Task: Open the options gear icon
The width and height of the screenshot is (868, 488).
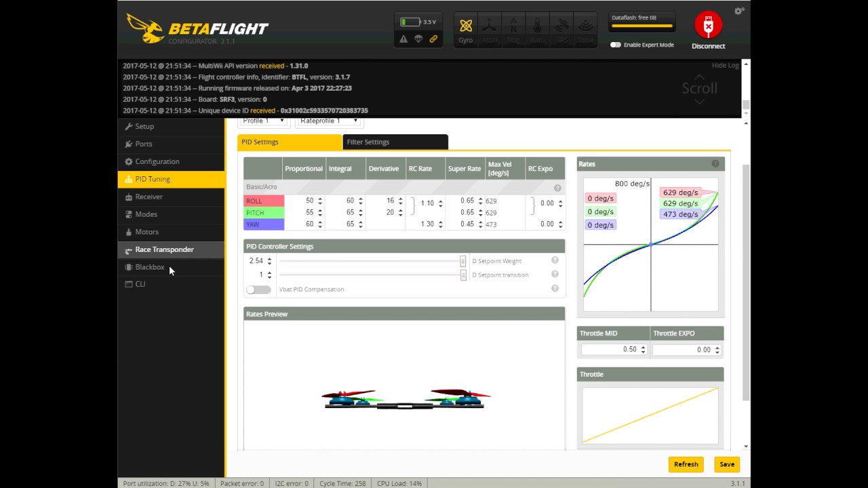Action: coord(739,11)
